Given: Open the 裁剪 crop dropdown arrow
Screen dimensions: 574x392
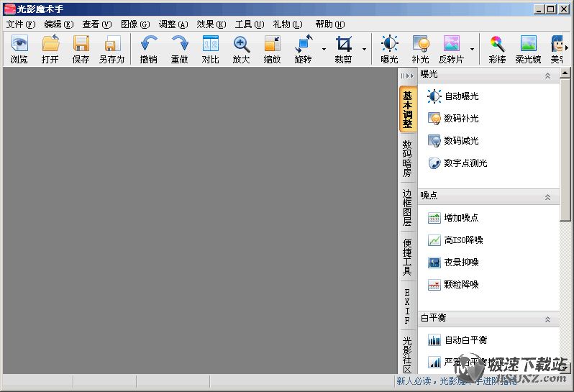Looking at the screenshot, I should tap(364, 50).
